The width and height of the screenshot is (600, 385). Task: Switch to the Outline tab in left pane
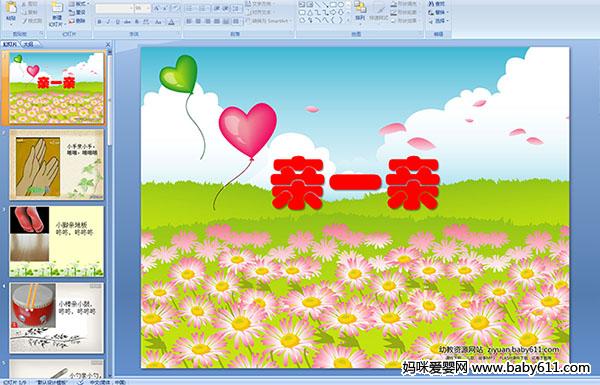pyautogui.click(x=29, y=44)
